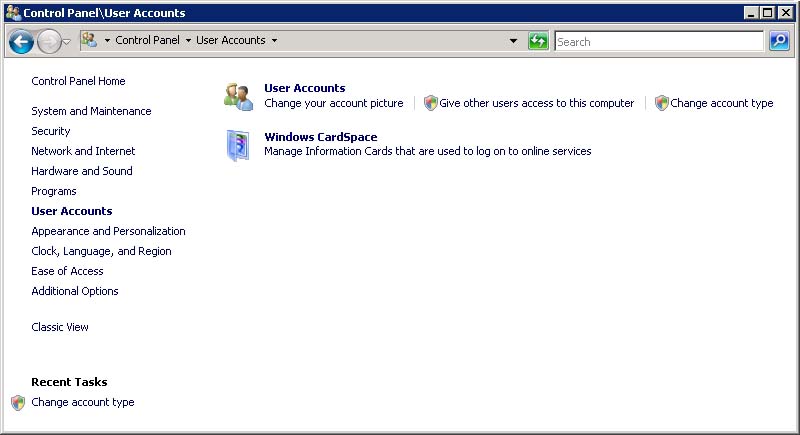This screenshot has width=800, height=435.
Task: Click the User Accounts icon in address bar
Action: [89, 40]
